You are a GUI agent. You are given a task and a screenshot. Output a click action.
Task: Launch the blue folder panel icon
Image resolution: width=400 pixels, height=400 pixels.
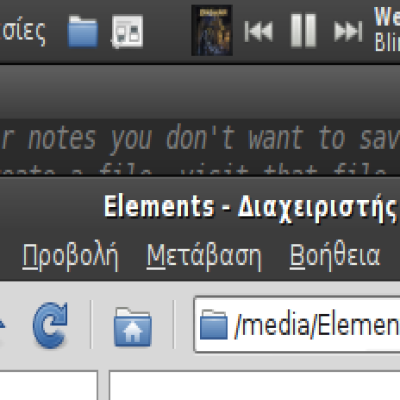[83, 32]
